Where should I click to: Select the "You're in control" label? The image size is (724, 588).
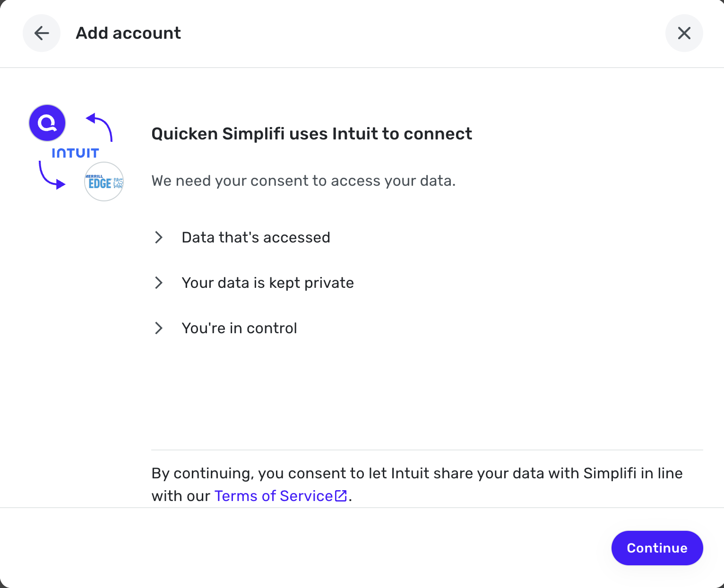pos(239,328)
